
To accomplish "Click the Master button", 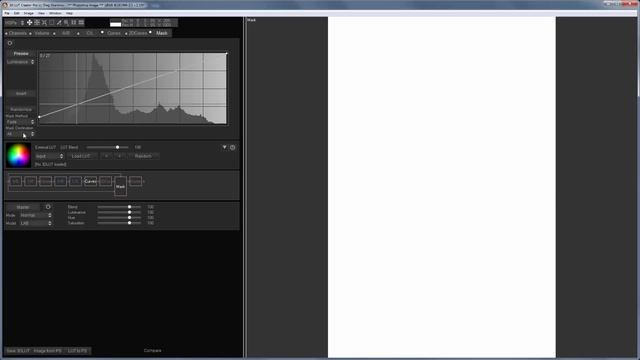I will (23, 207).
